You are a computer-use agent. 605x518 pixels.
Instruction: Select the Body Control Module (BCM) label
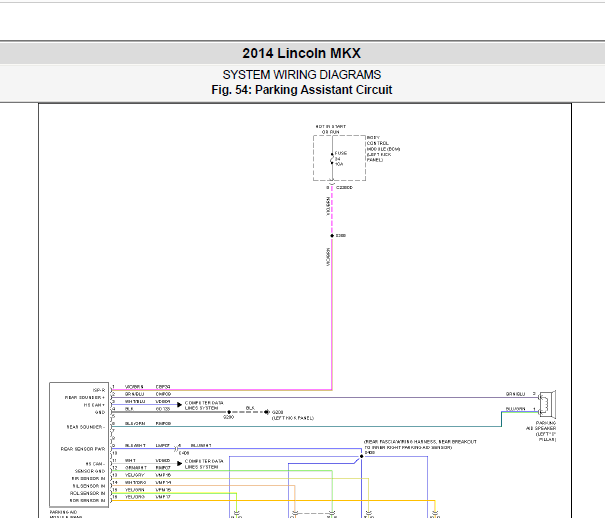coord(383,148)
